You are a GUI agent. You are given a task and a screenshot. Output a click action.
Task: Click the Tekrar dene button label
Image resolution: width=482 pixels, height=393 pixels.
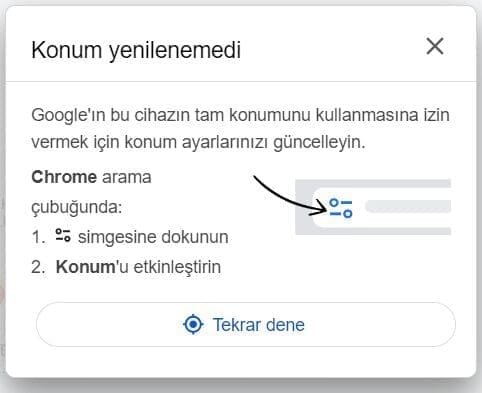pos(259,325)
